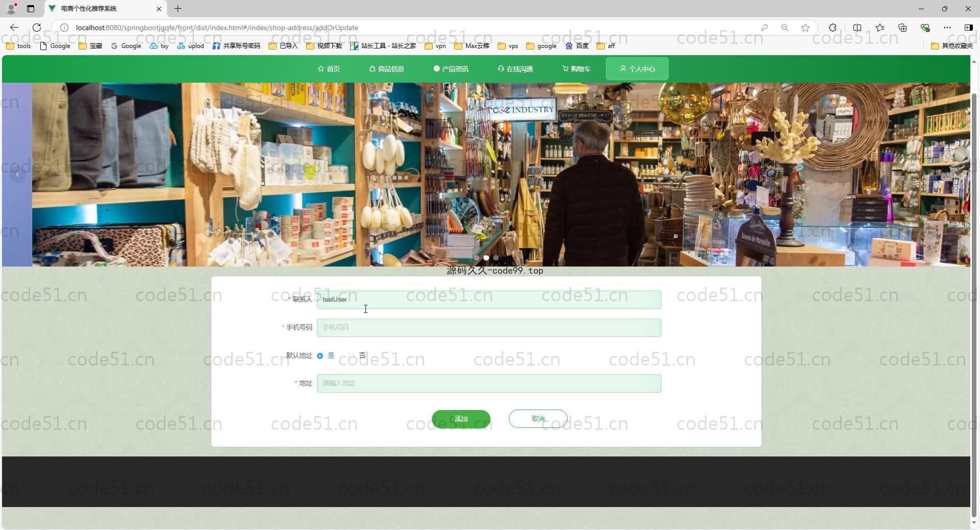Screen dimensions: 980x530
Task: Toggle split screen browser icon
Action: (x=857, y=28)
